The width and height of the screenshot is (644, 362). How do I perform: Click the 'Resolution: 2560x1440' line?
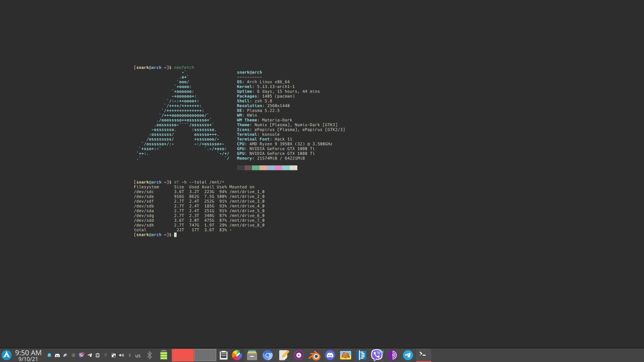coord(263,106)
